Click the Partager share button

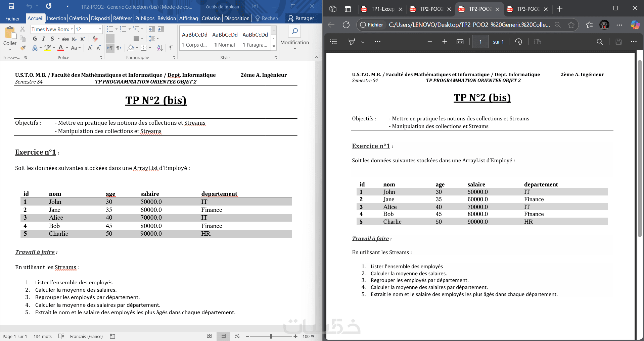301,18
